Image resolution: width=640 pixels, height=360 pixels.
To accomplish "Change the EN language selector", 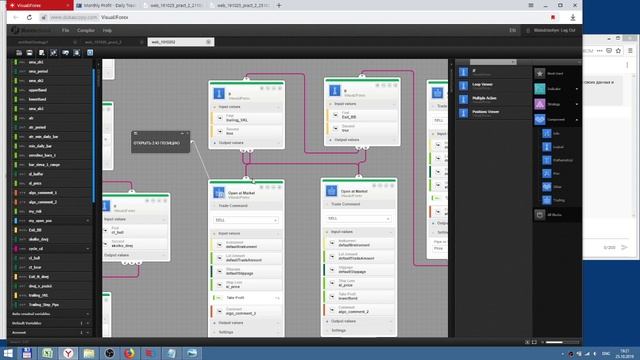I will point(513,31).
